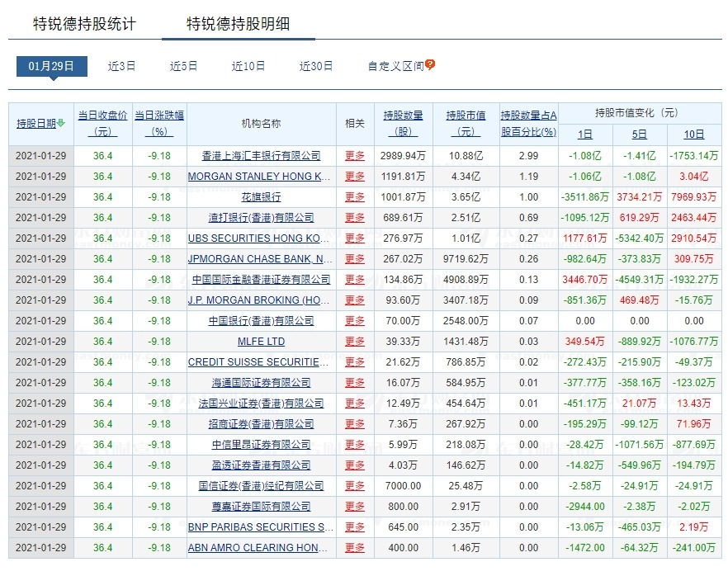Open 海通国际证券有限公司 link
Viewport: 728px width, 576px height.
click(261, 383)
